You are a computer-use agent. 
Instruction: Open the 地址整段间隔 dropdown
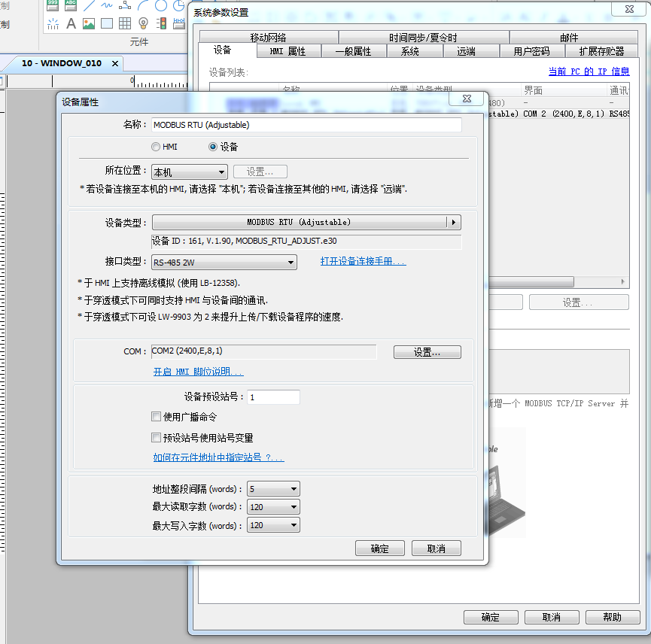tap(273, 489)
